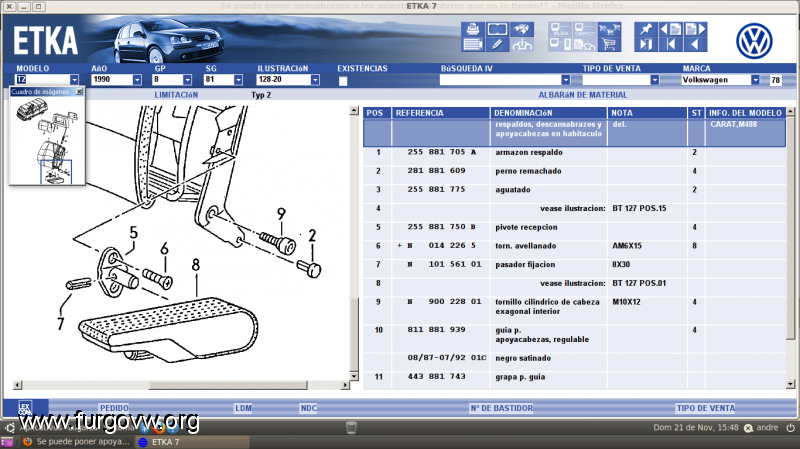This screenshot has width=800, height=449.
Task: Click the pushpin icon
Action: [646, 29]
